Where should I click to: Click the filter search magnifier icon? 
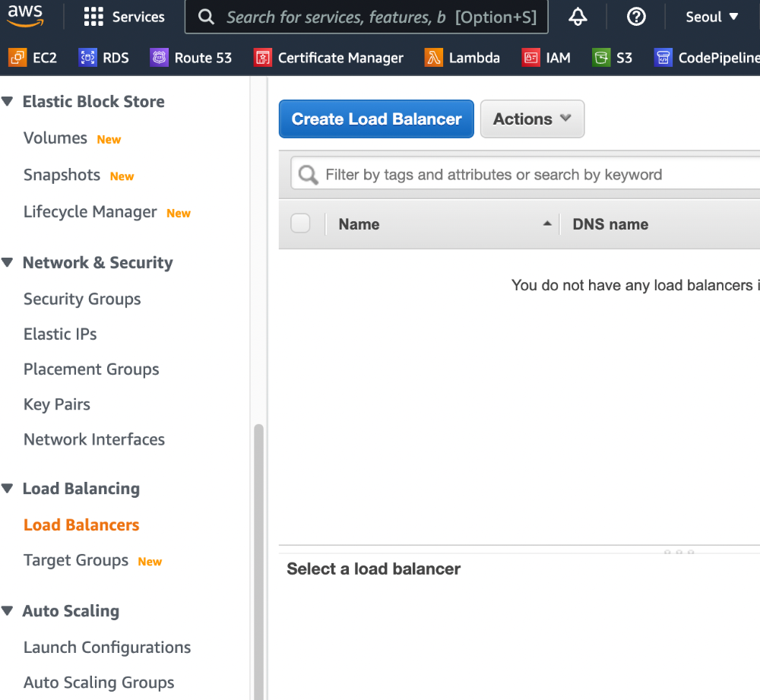click(x=309, y=175)
